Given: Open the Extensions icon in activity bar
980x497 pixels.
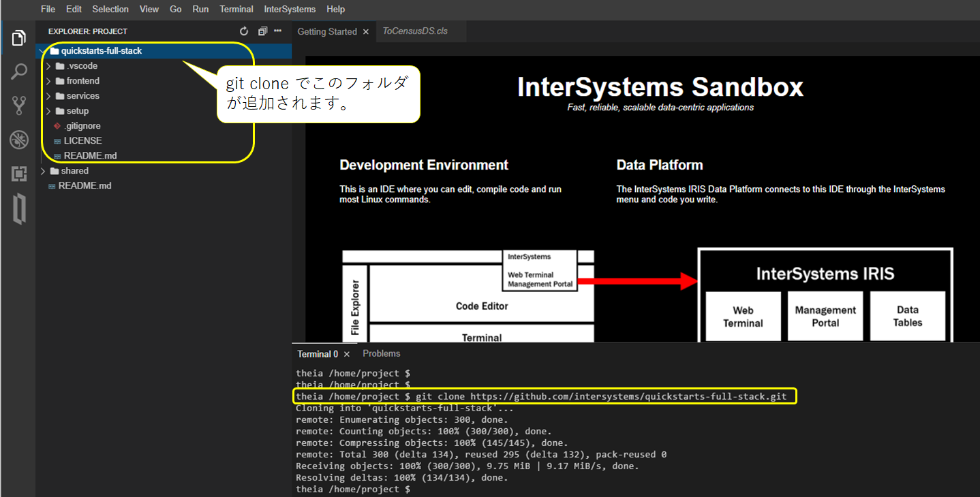Looking at the screenshot, I should click(18, 174).
